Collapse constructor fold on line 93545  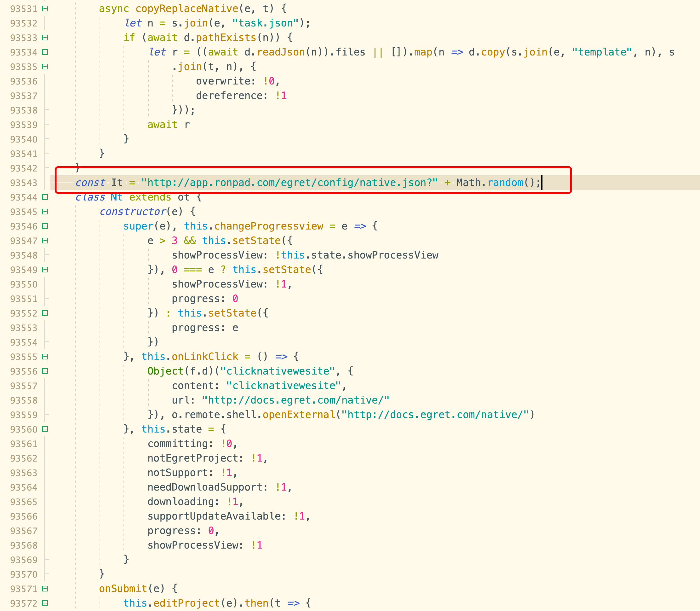45,212
